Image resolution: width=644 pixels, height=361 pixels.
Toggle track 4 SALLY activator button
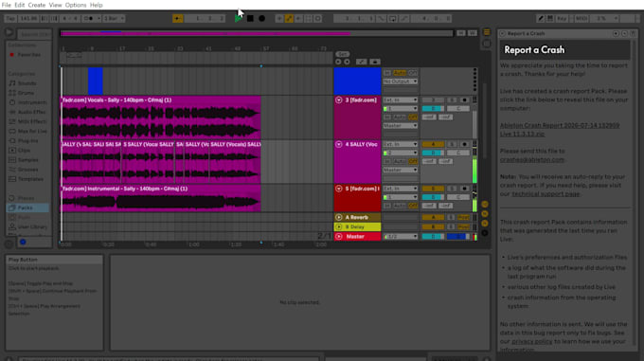(433, 144)
